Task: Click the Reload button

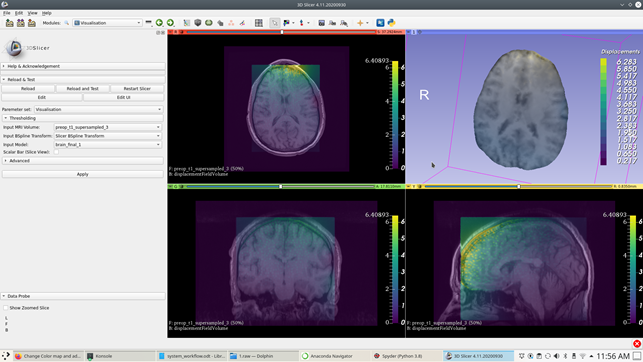Action: pos(28,89)
